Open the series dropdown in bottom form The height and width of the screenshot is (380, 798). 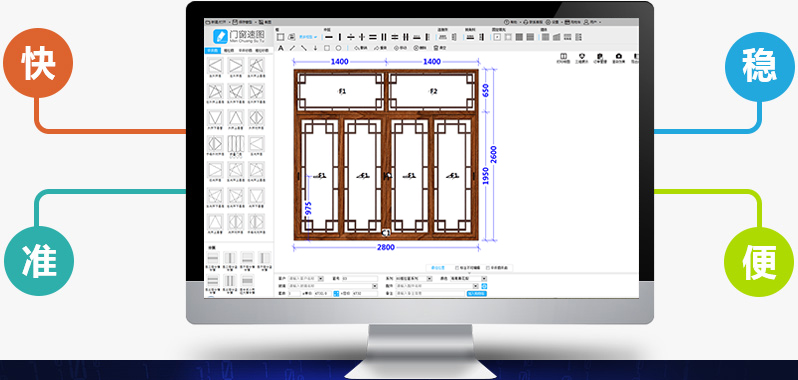[x=430, y=279]
